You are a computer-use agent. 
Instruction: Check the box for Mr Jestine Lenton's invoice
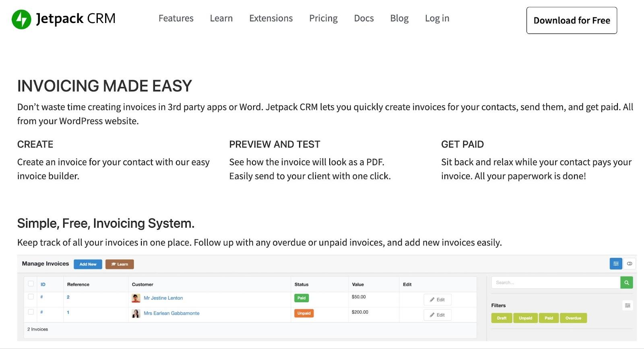(31, 297)
